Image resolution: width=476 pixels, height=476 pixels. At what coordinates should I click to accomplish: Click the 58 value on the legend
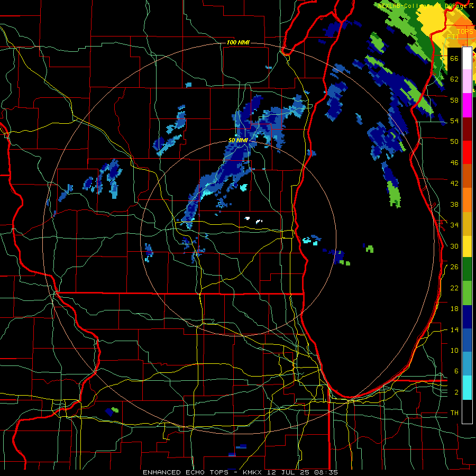click(454, 100)
